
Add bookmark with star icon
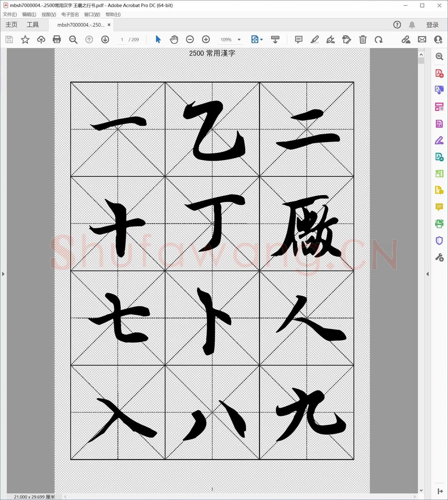(x=25, y=39)
